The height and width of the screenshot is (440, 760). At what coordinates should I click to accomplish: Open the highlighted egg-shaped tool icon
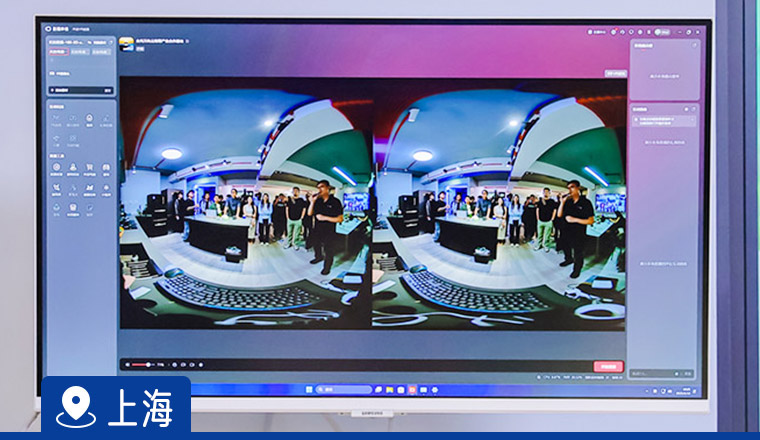pyautogui.click(x=89, y=120)
